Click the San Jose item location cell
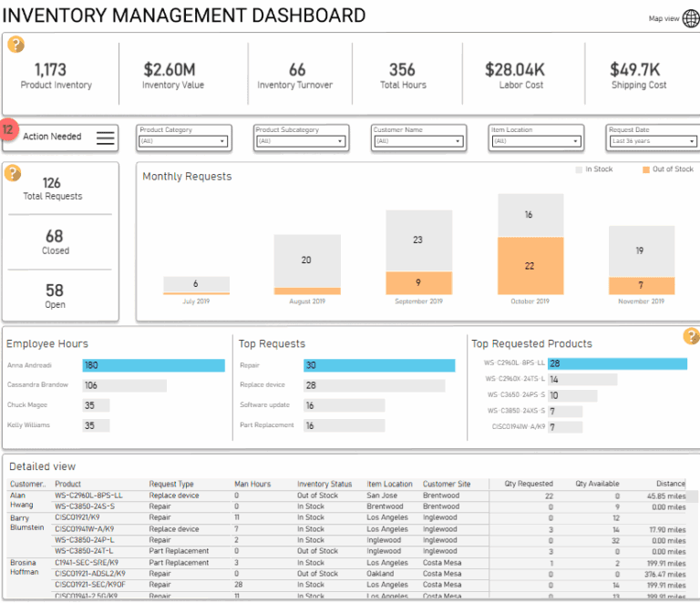 point(382,496)
